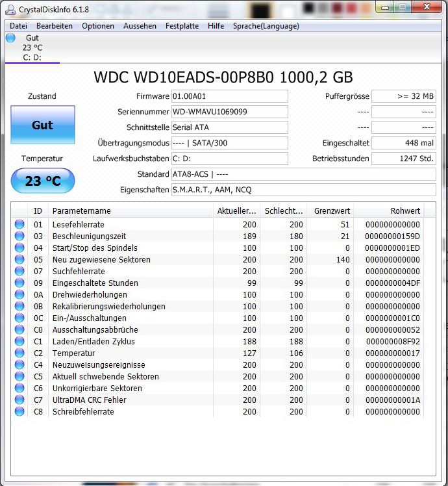Screen dimensions: 448x486
Task: Click the 23 °C temperature button
Action: pyautogui.click(x=43, y=181)
